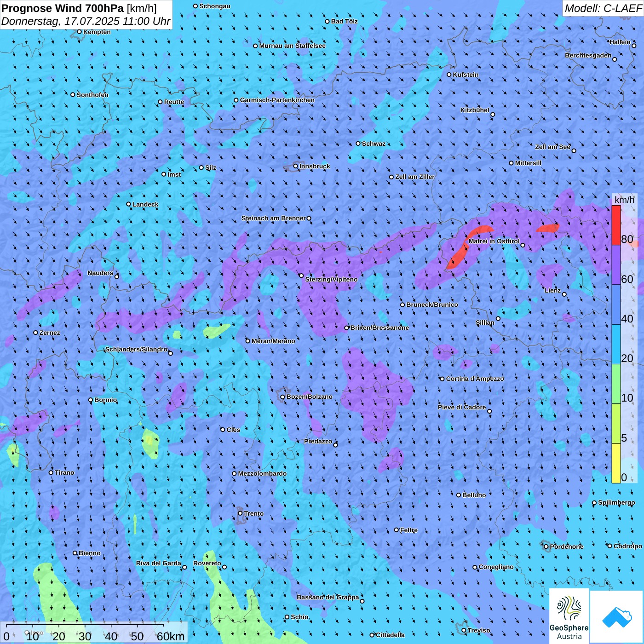
Task: Click the 'Spilimbergo' label
Action: (x=616, y=502)
